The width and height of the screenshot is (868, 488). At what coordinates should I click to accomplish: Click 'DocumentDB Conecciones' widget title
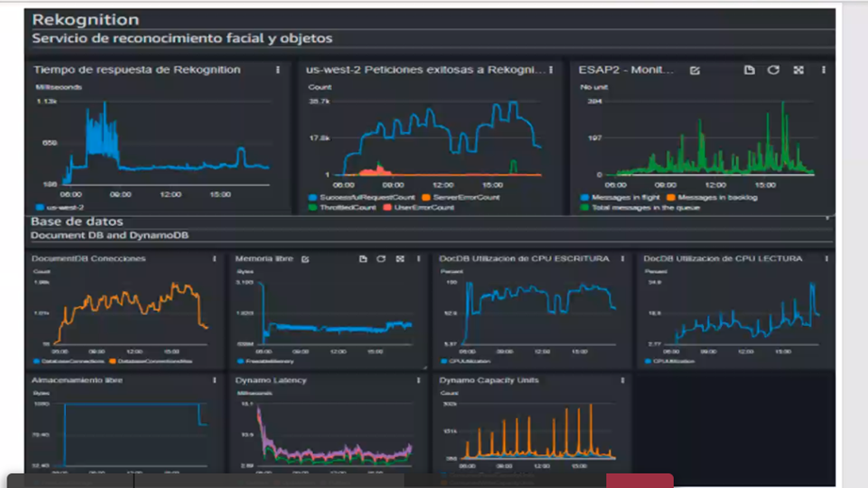89,258
